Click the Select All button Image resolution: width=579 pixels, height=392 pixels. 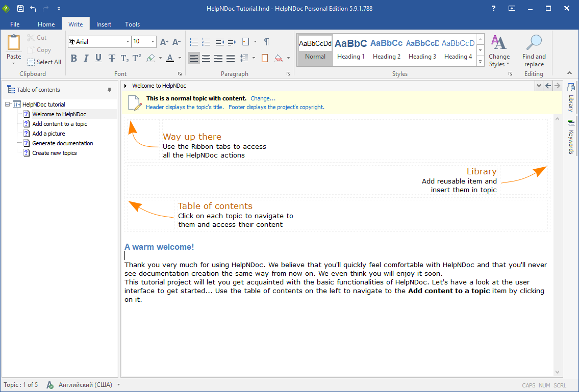pos(44,62)
